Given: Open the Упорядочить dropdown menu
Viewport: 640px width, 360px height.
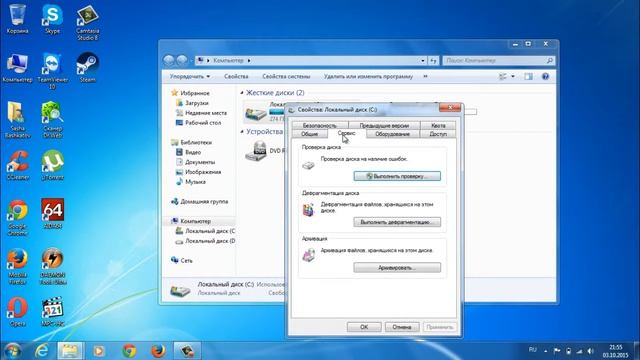Looking at the screenshot, I should [190, 77].
